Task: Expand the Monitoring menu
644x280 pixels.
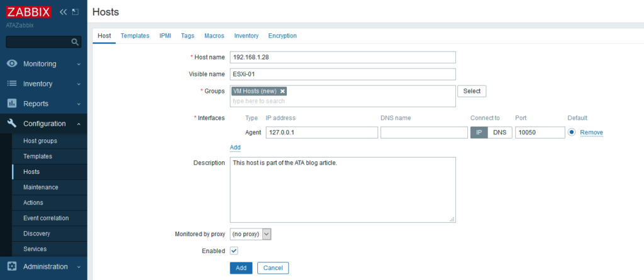Action: coord(43,64)
